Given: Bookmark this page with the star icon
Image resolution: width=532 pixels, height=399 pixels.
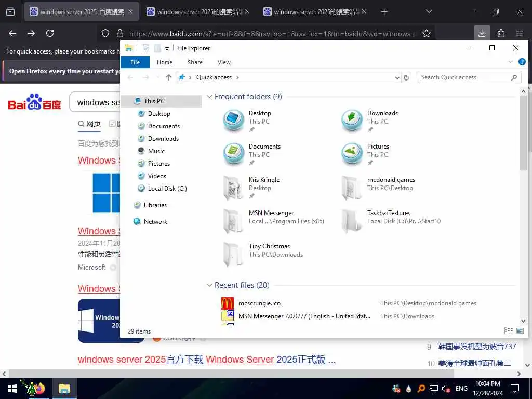Looking at the screenshot, I should click(x=427, y=33).
